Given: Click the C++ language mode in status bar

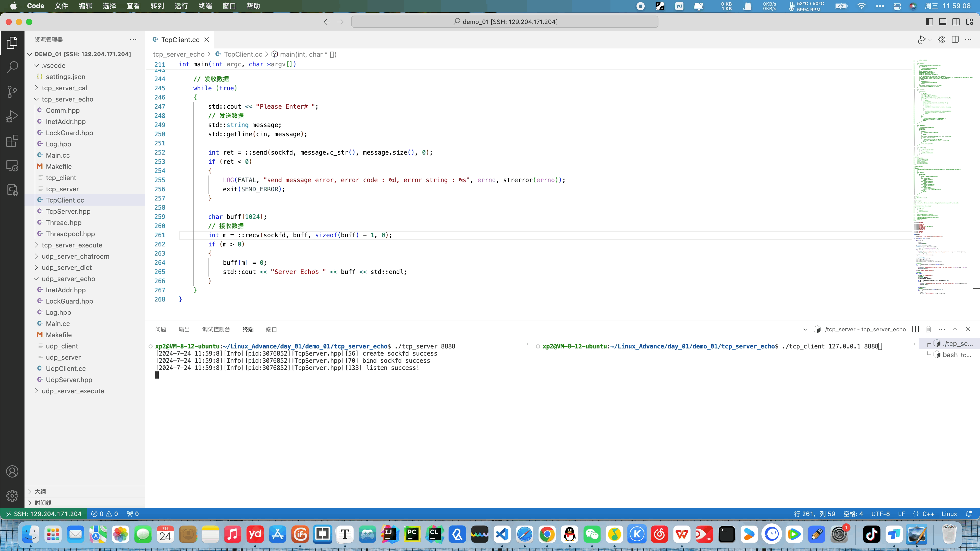Looking at the screenshot, I should (x=928, y=514).
